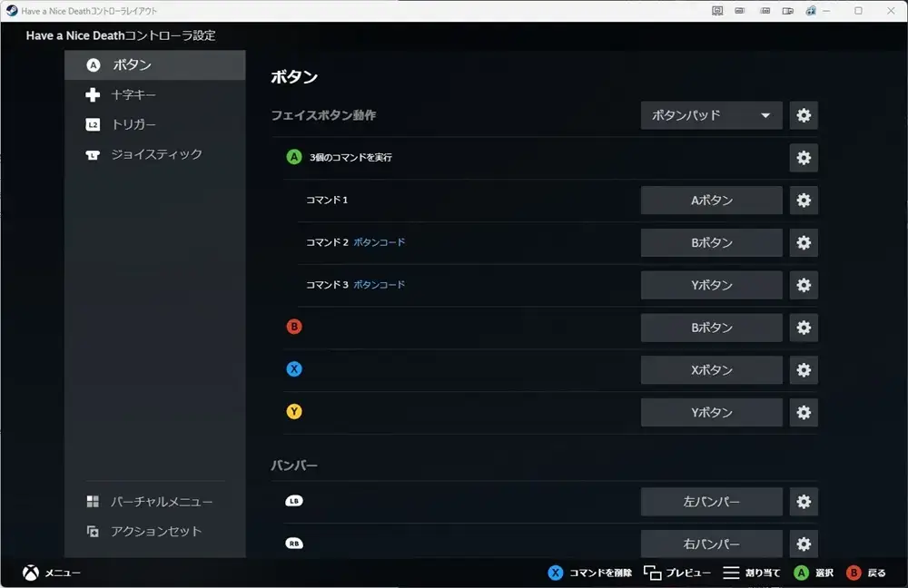
Task: Click the Steam icon in the title bar
Action: (x=12, y=10)
